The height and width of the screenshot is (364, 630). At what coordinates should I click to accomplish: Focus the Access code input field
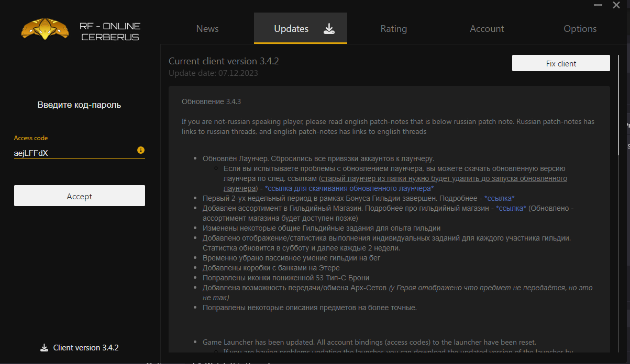73,154
